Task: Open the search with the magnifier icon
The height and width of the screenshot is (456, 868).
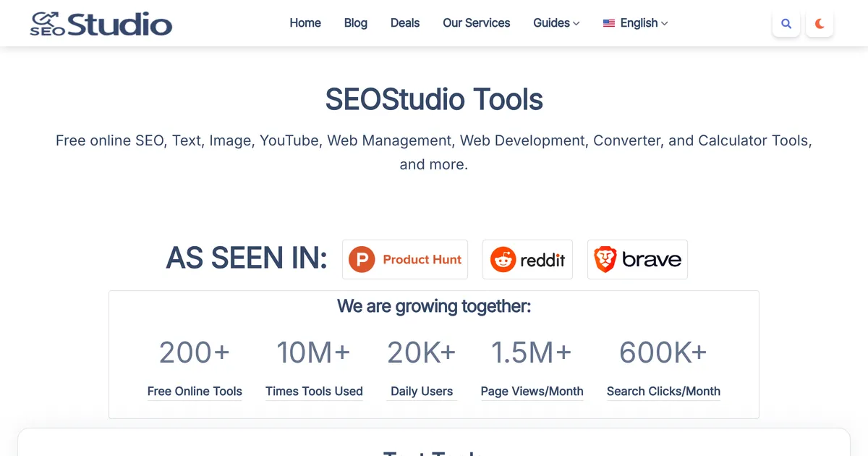Action: [x=786, y=22]
